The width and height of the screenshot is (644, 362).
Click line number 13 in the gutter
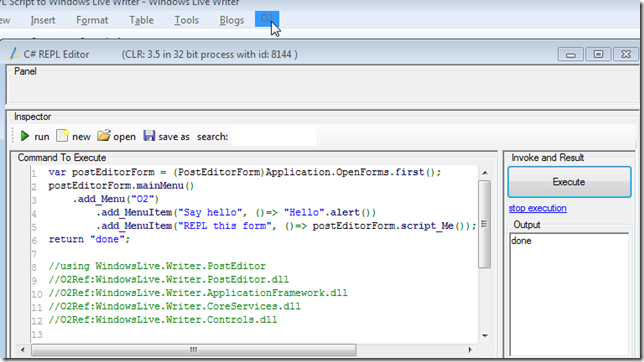click(x=37, y=334)
